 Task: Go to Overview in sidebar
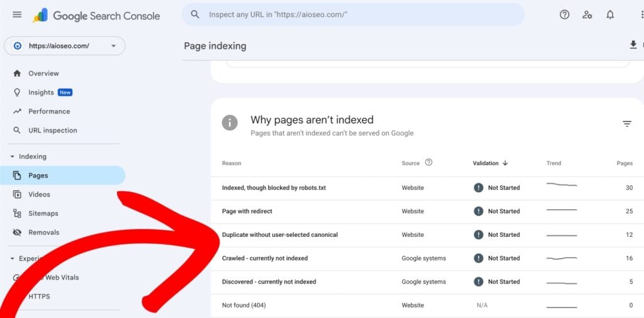[43, 74]
